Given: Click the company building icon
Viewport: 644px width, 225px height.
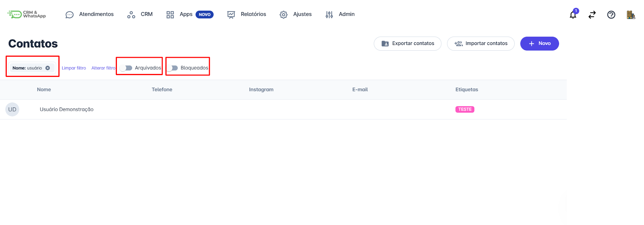Looking at the screenshot, I should point(631,15).
